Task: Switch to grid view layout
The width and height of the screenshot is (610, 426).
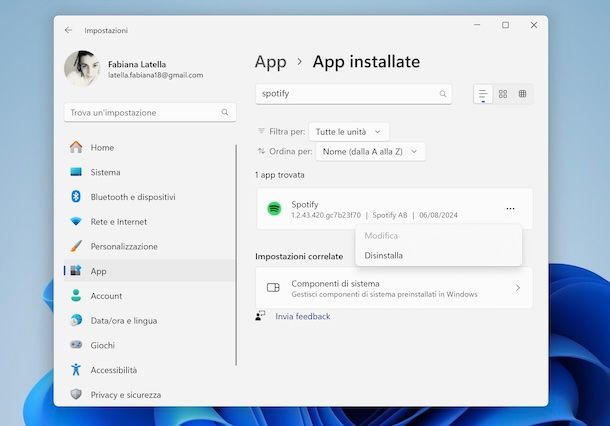Action: 503,94
